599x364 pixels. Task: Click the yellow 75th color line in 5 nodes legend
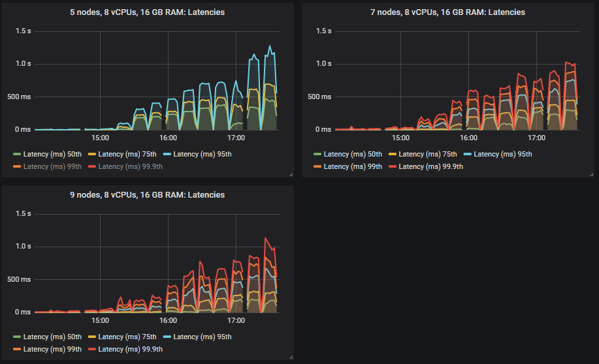pyautogui.click(x=91, y=154)
